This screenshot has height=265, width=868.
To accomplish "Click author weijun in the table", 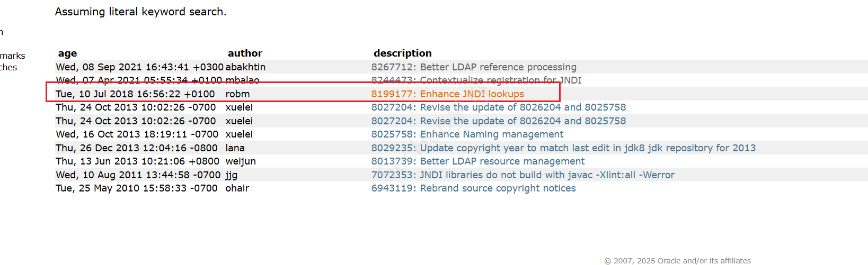I will click(241, 161).
